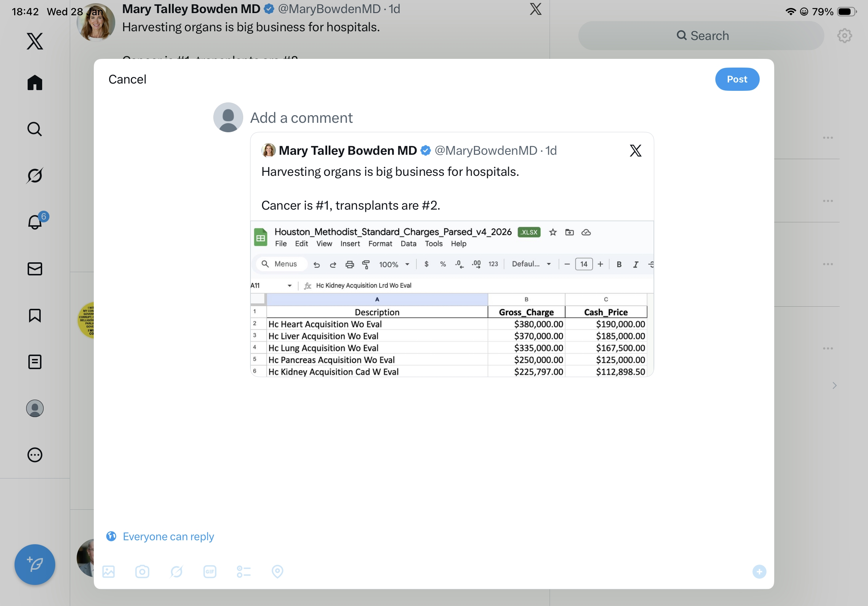
Task: Click the Add a comment field
Action: pyautogui.click(x=302, y=118)
